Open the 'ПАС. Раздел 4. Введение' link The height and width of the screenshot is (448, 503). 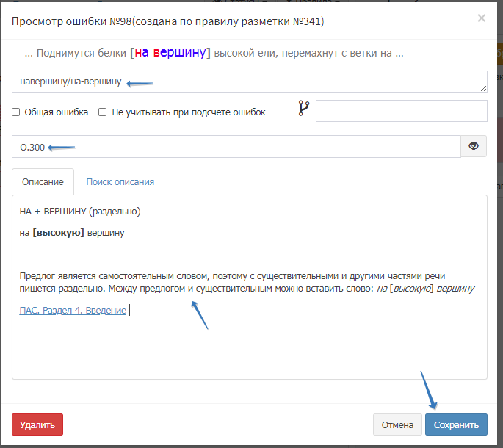[x=73, y=310]
